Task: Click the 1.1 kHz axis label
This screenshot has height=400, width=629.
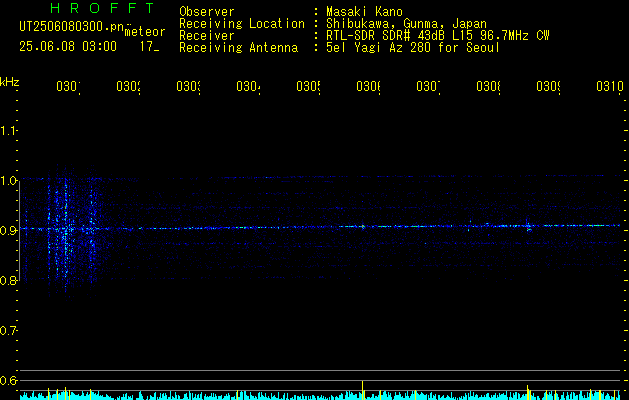Action: coord(8,131)
